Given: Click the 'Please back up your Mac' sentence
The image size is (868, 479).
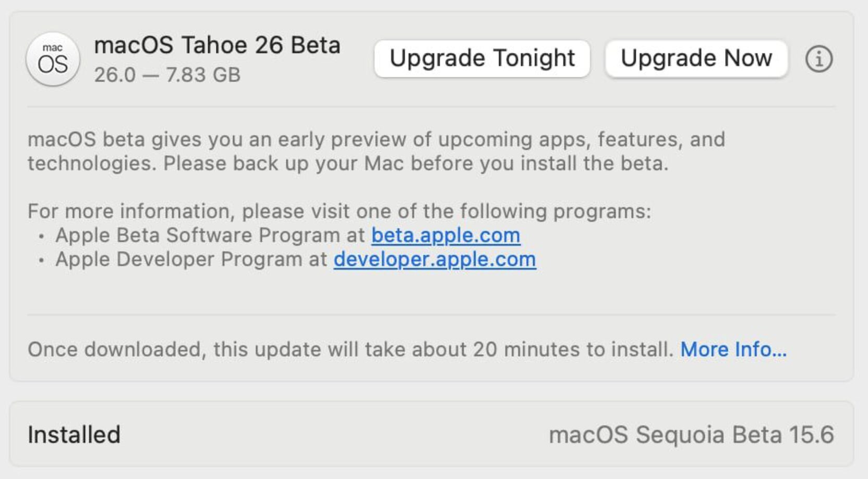Looking at the screenshot, I should coord(416,163).
